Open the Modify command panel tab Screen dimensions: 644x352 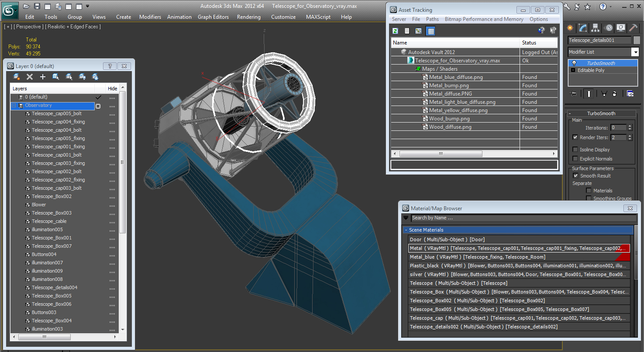point(583,28)
